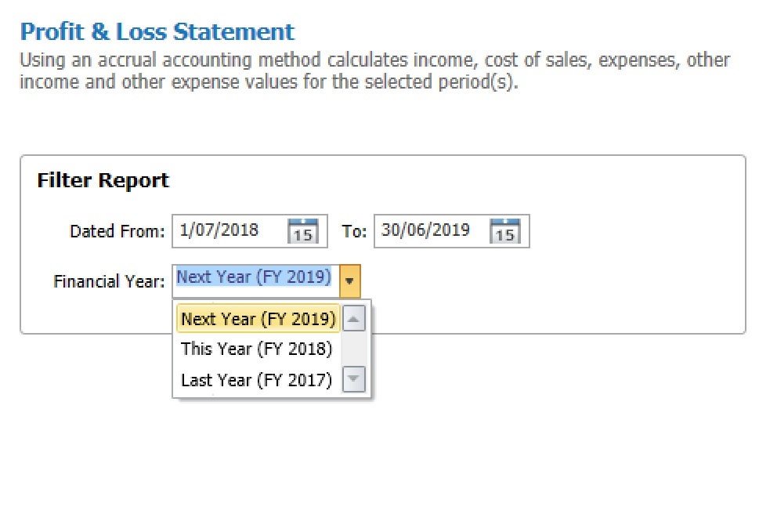Viewport: 759px width, 532px height.
Task: Open the calendar picker for Dated From
Action: pyautogui.click(x=303, y=231)
